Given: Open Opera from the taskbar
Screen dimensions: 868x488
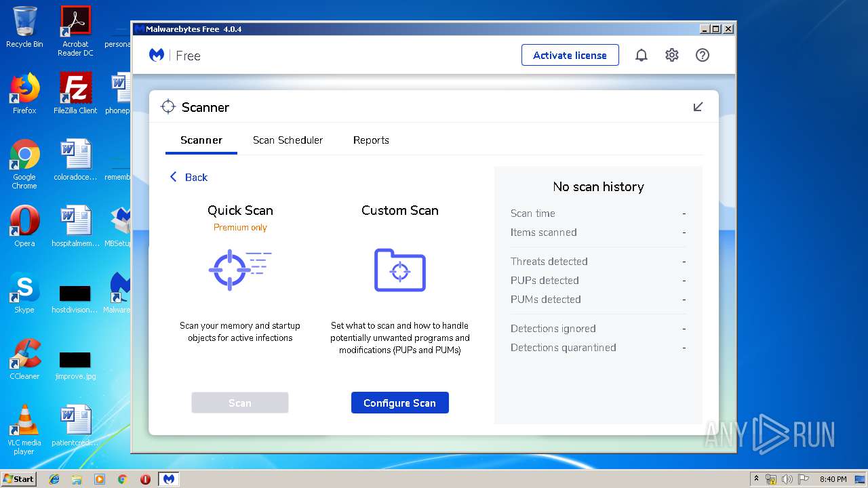Looking at the screenshot, I should pos(145,479).
